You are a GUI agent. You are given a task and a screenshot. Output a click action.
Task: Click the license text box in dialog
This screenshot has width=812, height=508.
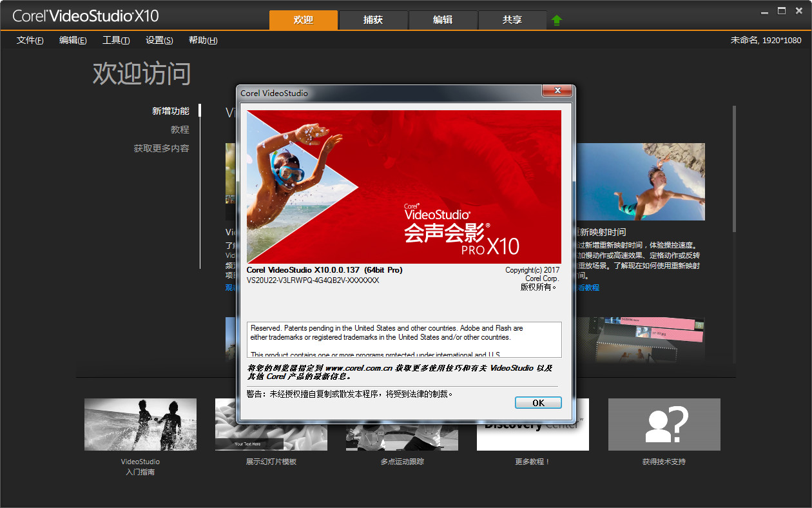coord(404,339)
